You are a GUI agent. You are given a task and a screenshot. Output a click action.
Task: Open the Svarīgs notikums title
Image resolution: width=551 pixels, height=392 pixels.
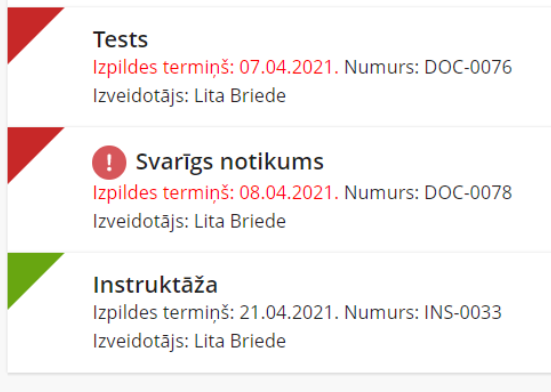click(229, 162)
